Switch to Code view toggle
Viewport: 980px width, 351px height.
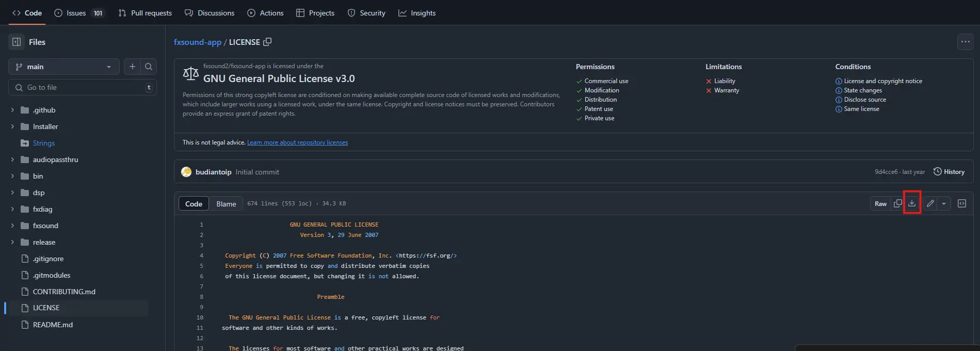[x=194, y=204]
